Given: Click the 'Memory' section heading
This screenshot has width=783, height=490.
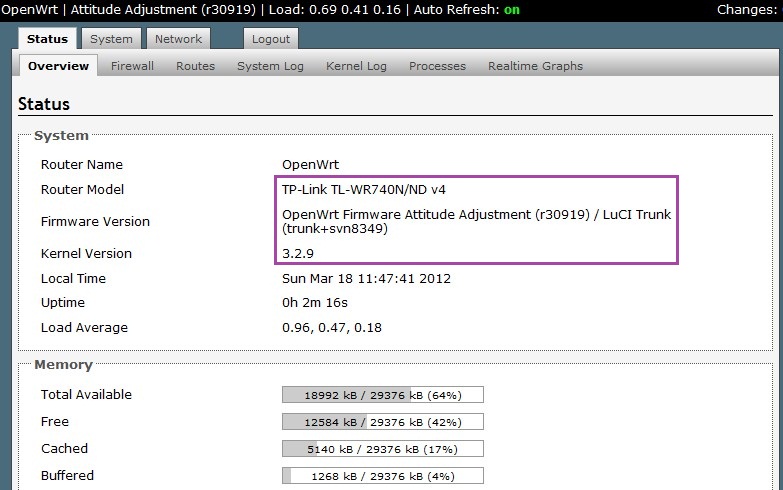Looking at the screenshot, I should (x=63, y=365).
